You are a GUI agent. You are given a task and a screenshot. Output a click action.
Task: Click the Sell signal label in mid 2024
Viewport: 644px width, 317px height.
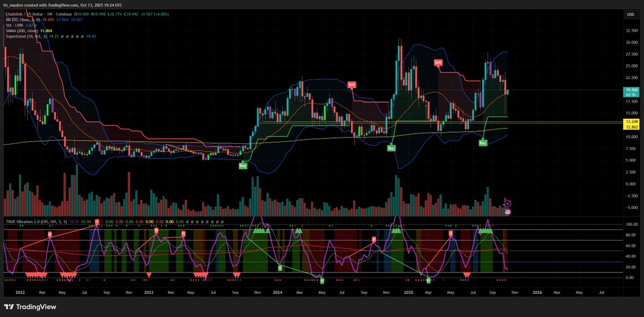[352, 84]
